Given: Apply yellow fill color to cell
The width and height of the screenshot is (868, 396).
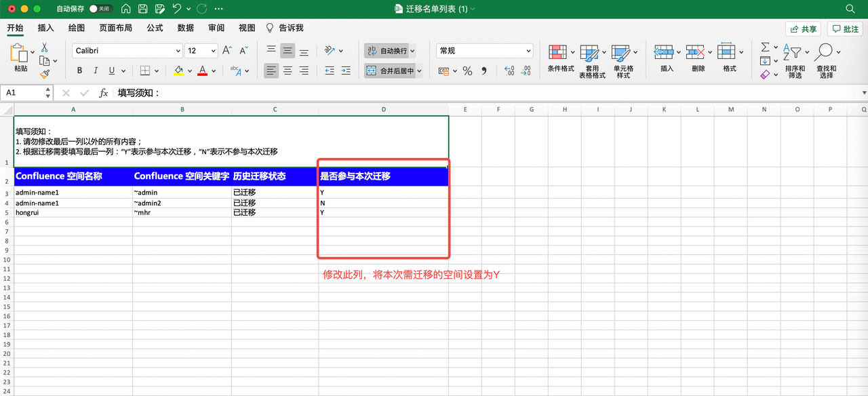Looking at the screenshot, I should pos(178,71).
